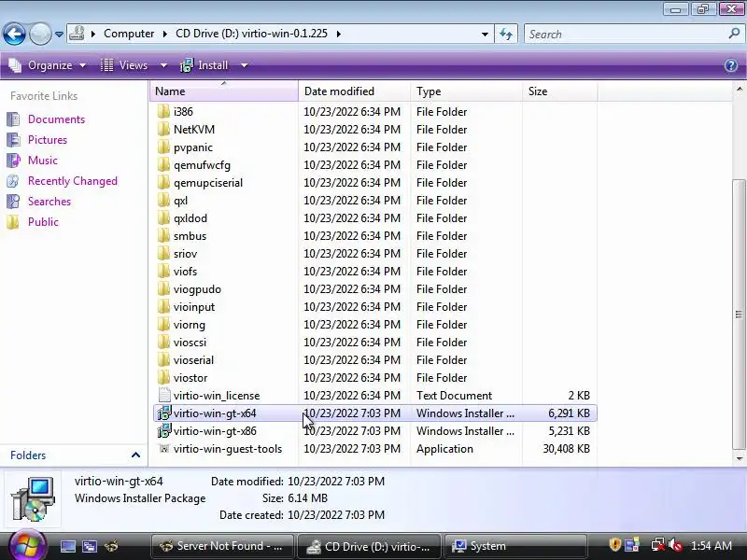The width and height of the screenshot is (747, 560).
Task: Select the i386 folder icon
Action: (x=163, y=111)
